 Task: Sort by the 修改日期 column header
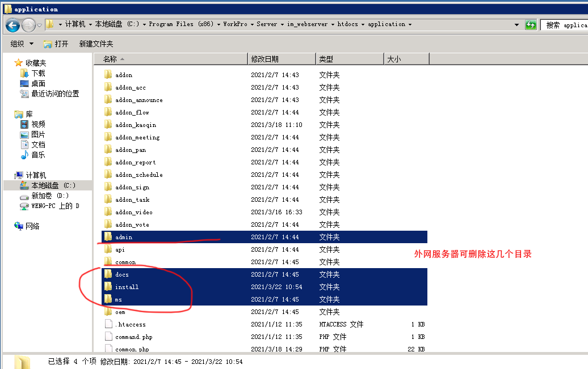coord(265,59)
